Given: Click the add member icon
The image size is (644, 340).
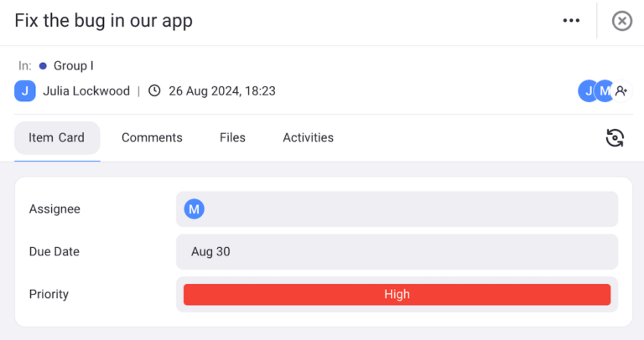Looking at the screenshot, I should point(621,91).
